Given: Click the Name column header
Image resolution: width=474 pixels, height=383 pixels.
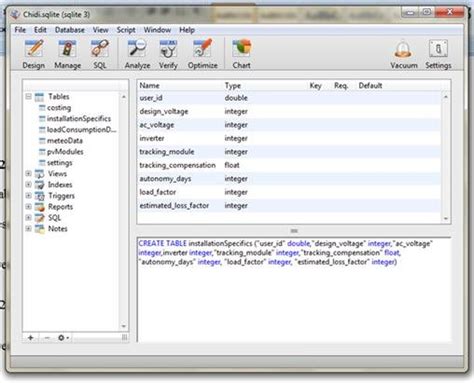Looking at the screenshot, I should point(149,85).
